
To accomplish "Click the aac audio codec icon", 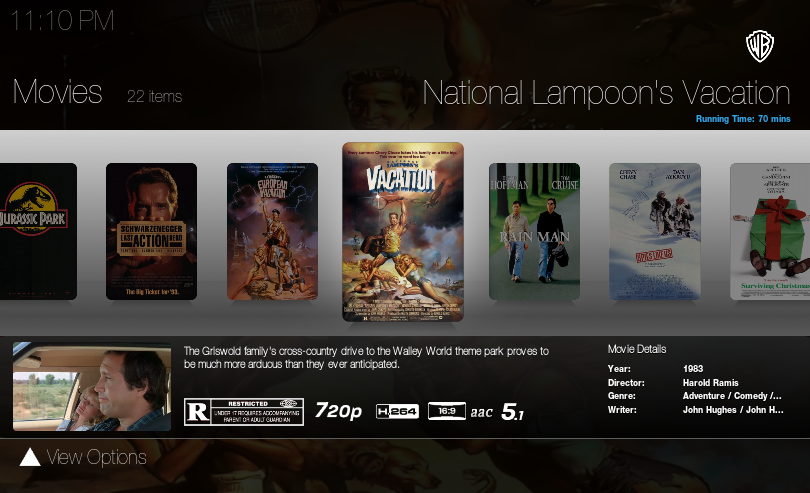I will [x=481, y=412].
